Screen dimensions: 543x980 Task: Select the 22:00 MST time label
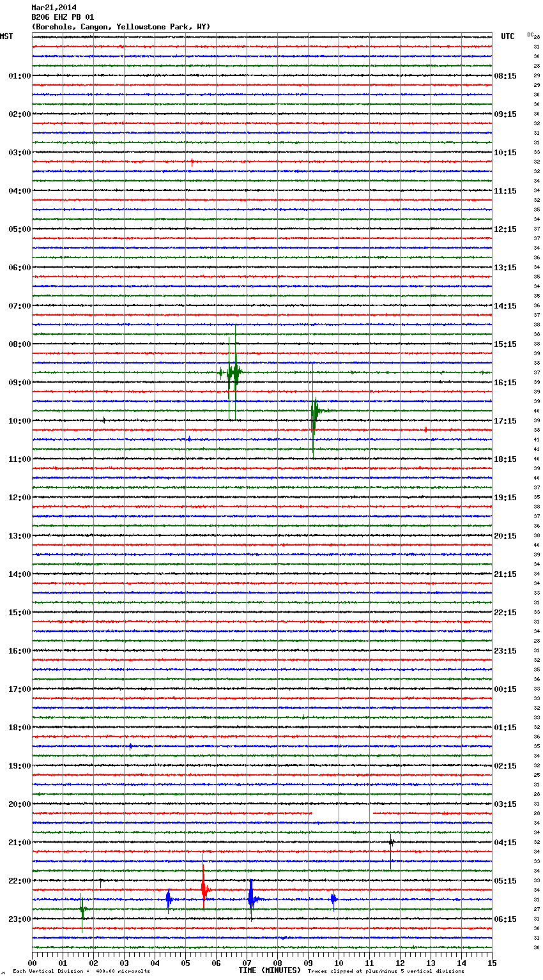[x=20, y=881]
